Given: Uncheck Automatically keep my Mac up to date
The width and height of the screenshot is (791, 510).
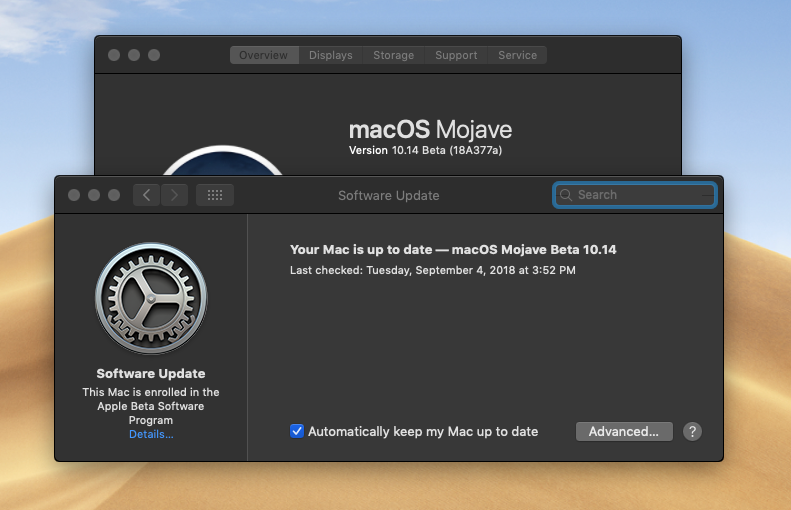Looking at the screenshot, I should pyautogui.click(x=297, y=431).
